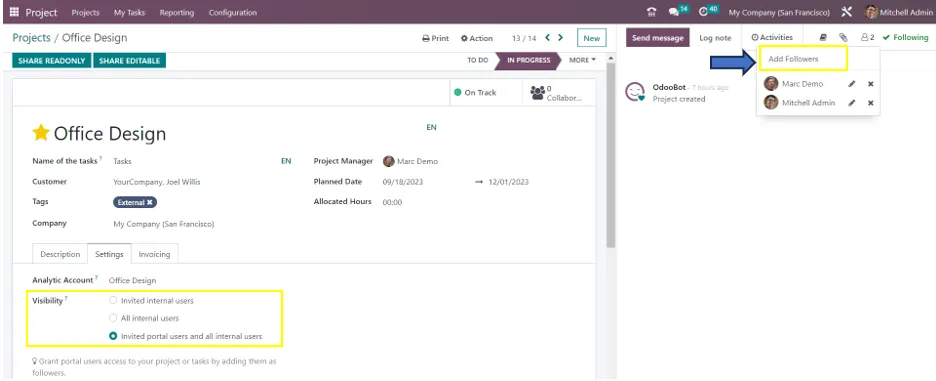Remove Marc Demo from followers

[870, 84]
